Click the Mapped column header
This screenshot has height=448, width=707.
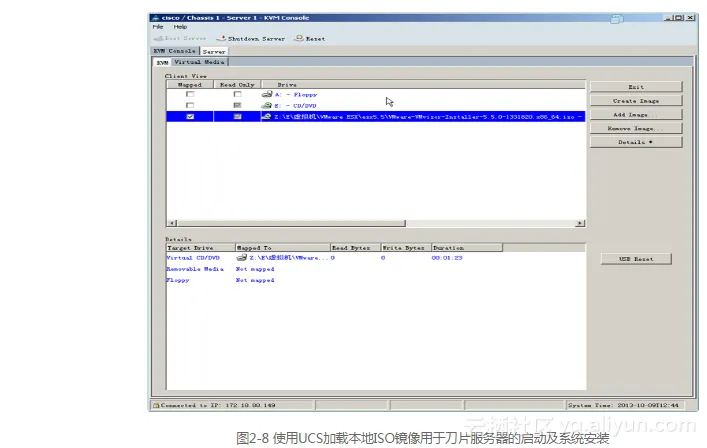click(x=190, y=84)
